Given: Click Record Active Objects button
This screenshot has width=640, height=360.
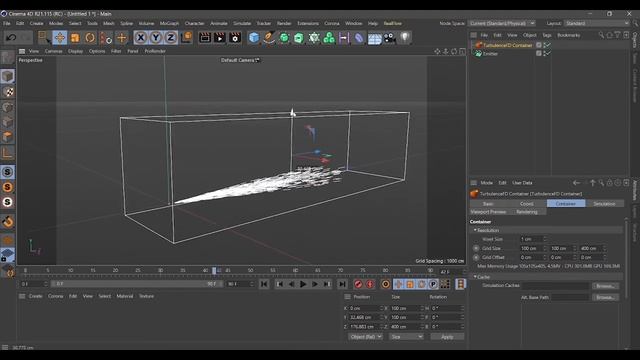Looking at the screenshot, I should coord(358,284).
